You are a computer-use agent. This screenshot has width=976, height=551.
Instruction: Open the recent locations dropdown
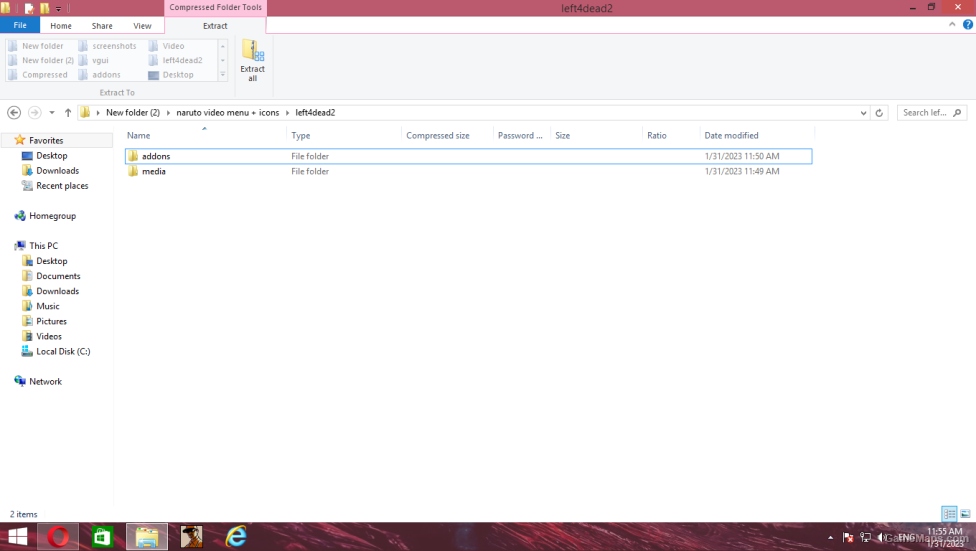[52, 113]
